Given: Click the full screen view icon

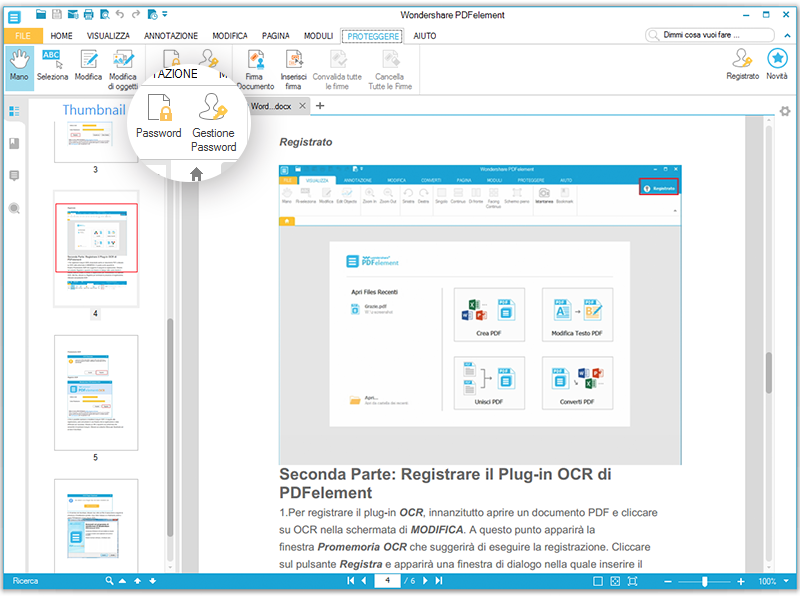Looking at the screenshot, I should (x=633, y=581).
